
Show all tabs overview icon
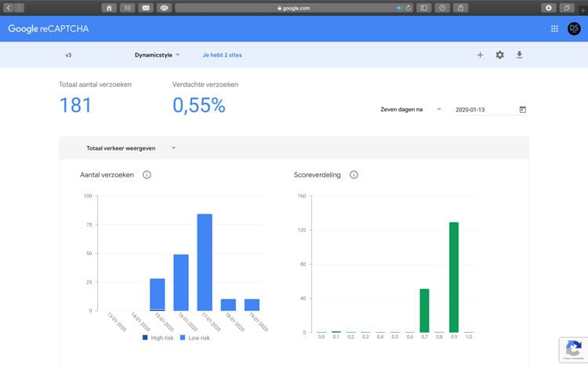pyautogui.click(x=567, y=8)
